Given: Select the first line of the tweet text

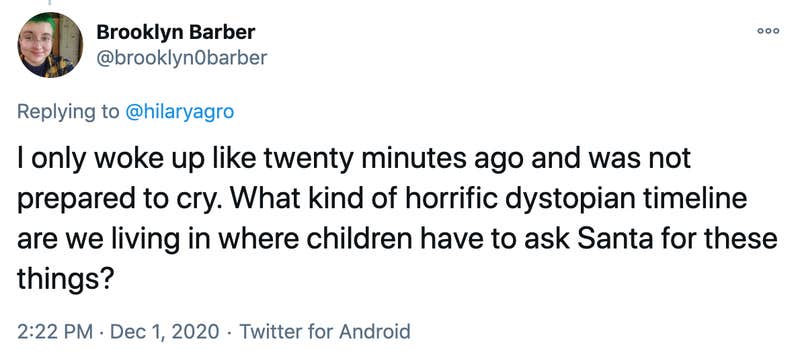Looking at the screenshot, I should click(x=354, y=160).
